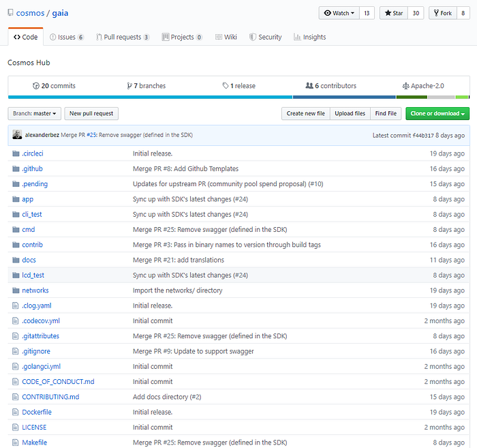Click the Find File button
This screenshot has height=448, width=477.
coord(386,113)
